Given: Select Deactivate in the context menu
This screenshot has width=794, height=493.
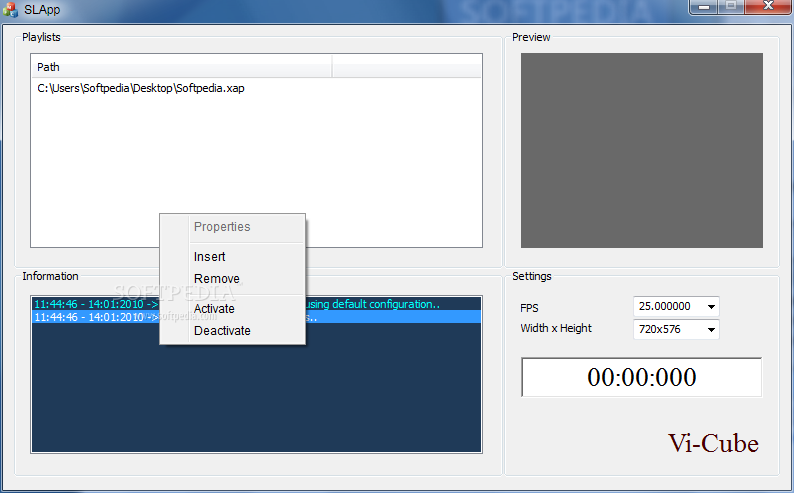Looking at the screenshot, I should tap(222, 331).
